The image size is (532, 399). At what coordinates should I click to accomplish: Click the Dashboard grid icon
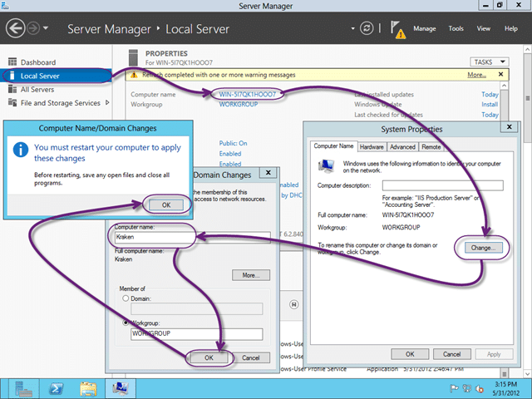click(12, 62)
